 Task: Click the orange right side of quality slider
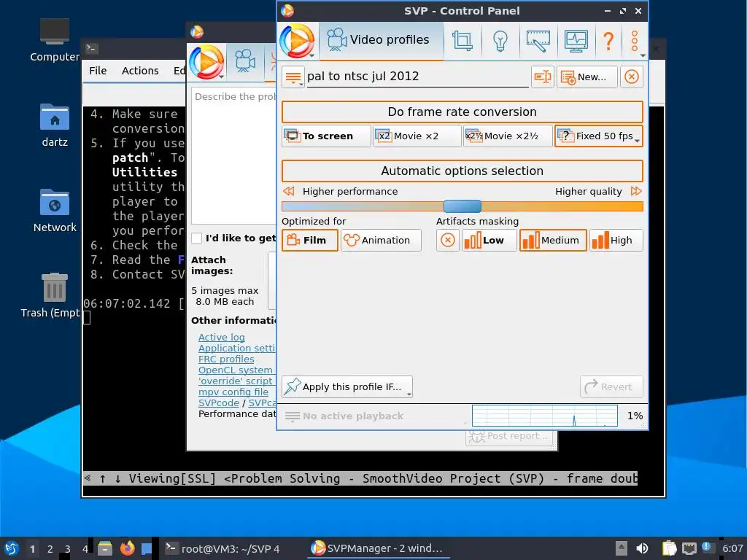562,206
